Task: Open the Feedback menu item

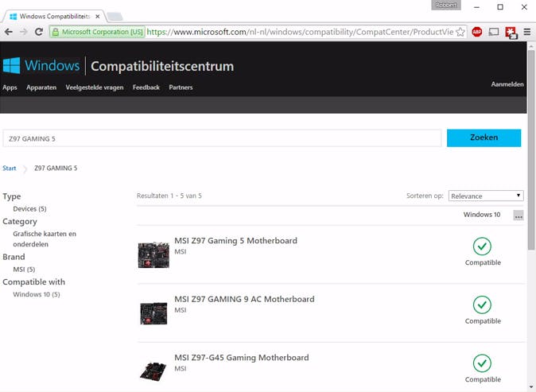Action: tap(146, 87)
